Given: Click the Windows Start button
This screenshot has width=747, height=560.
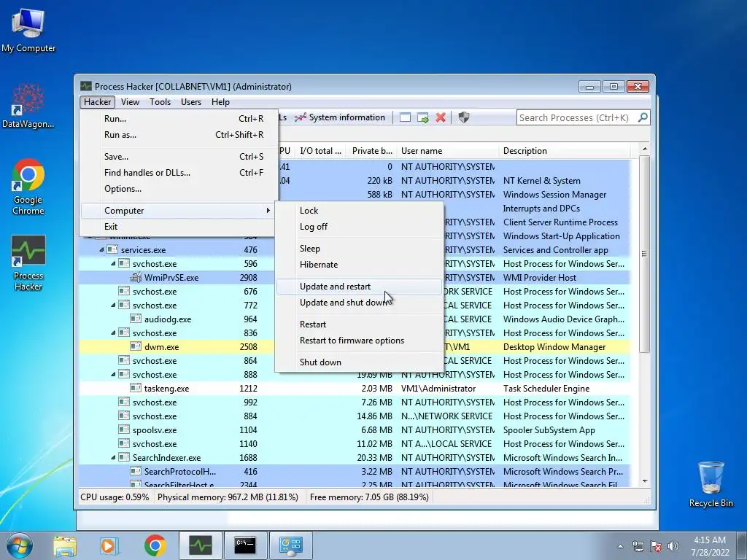Looking at the screenshot, I should coord(19,545).
